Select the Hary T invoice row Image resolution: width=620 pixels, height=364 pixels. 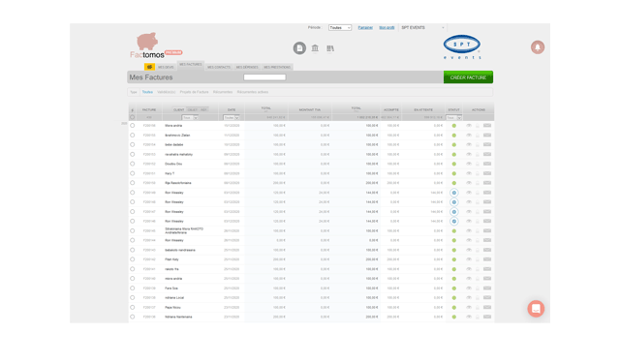click(133, 173)
